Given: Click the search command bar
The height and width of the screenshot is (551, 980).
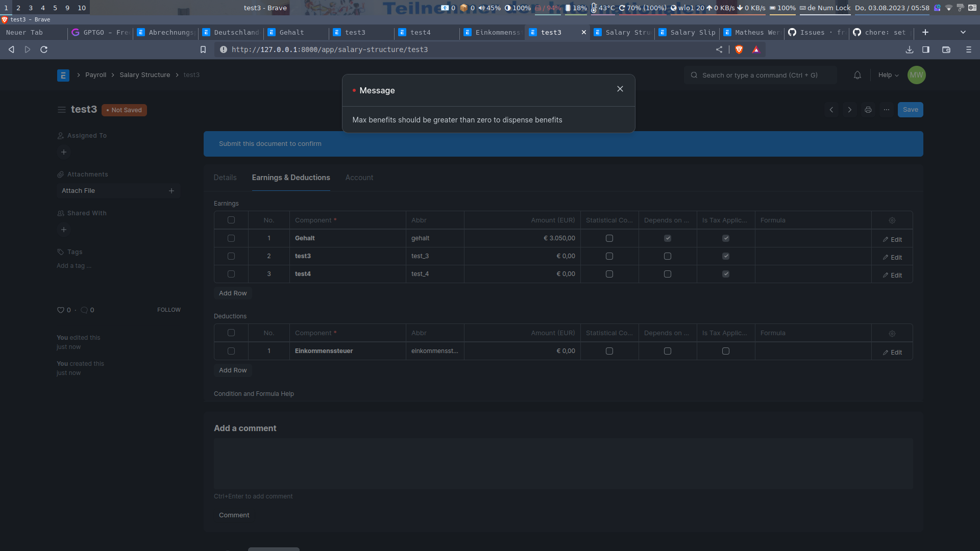Looking at the screenshot, I should pyautogui.click(x=759, y=75).
